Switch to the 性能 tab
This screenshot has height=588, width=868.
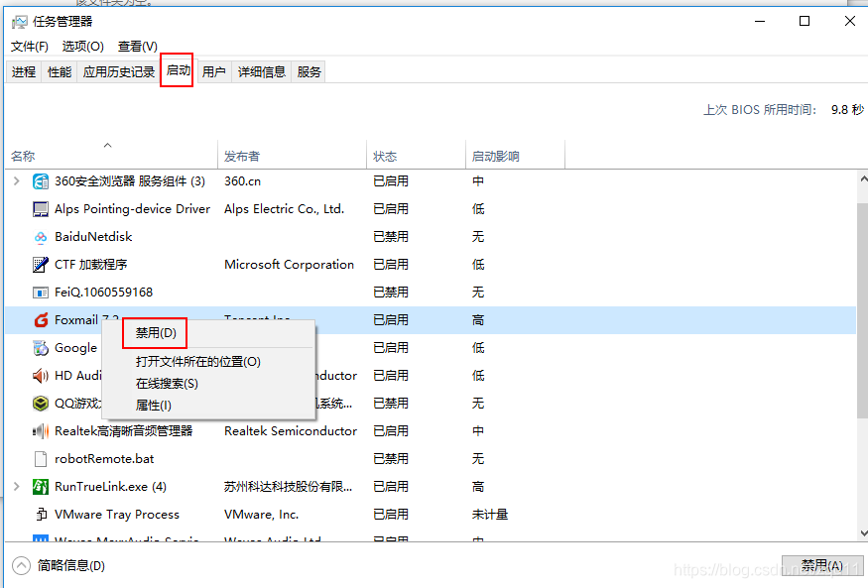[60, 72]
